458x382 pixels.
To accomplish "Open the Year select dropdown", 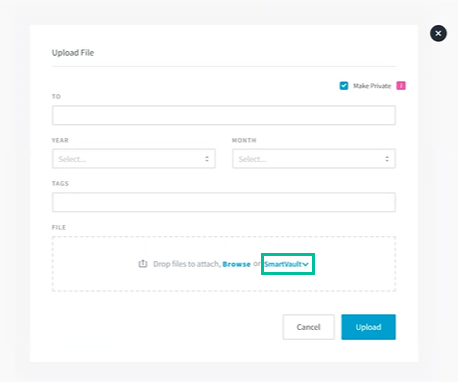I will pyautogui.click(x=134, y=159).
